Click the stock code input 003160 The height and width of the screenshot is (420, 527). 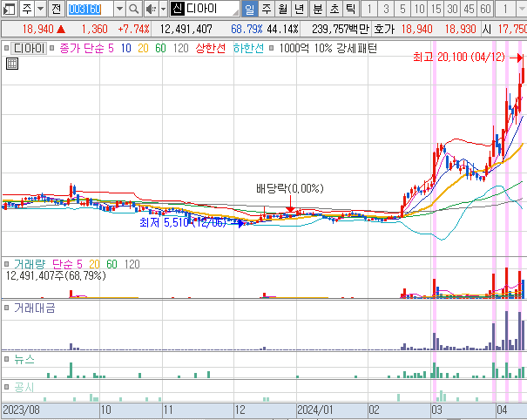(x=90, y=9)
